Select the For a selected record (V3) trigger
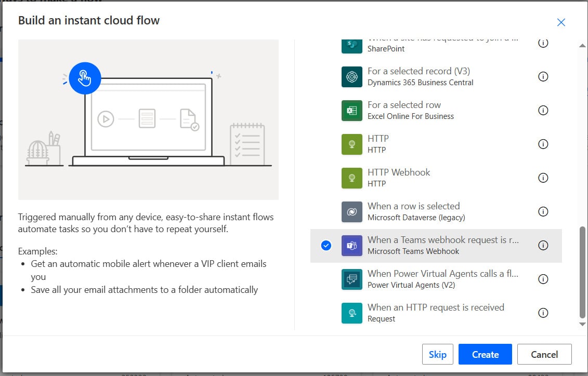The height and width of the screenshot is (376, 588). (x=436, y=77)
